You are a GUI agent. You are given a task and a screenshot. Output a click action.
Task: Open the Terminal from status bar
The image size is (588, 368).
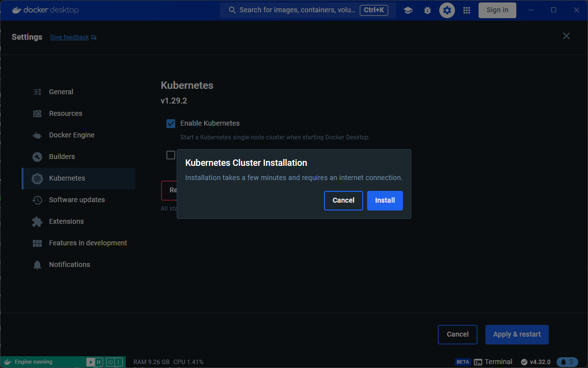493,362
